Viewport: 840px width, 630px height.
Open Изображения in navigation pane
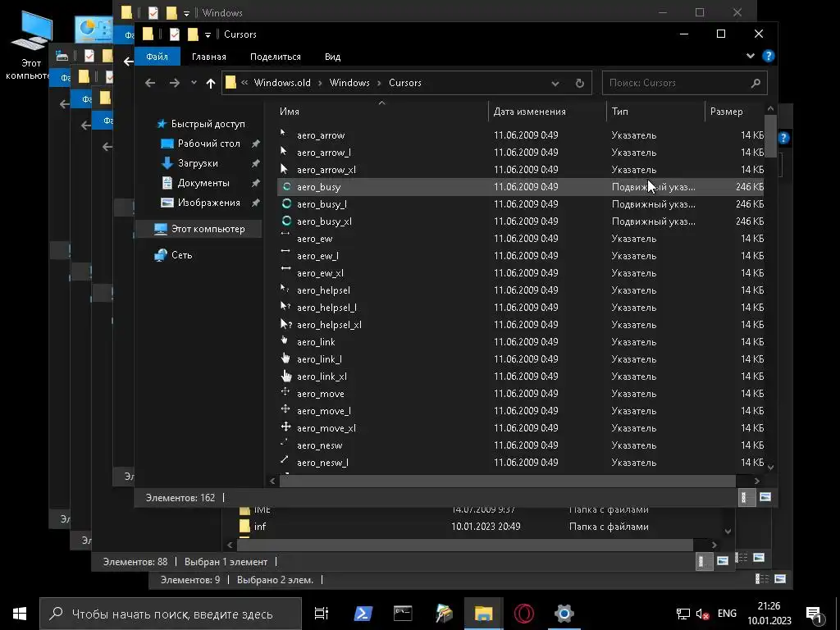[209, 203]
